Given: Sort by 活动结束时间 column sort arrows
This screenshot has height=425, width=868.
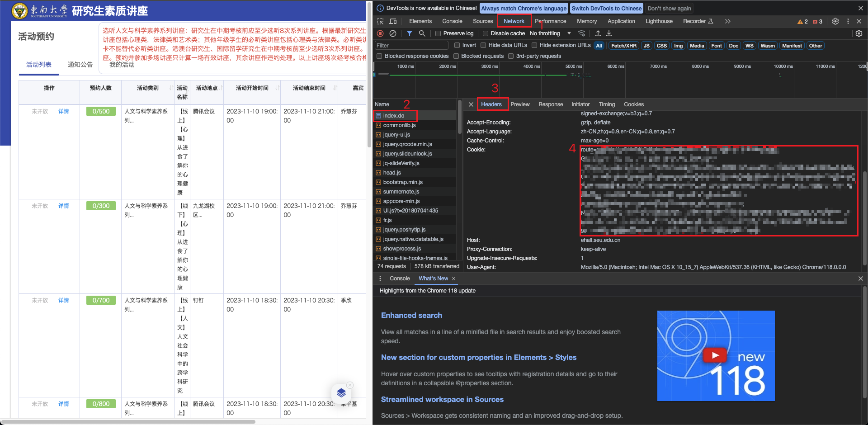Looking at the screenshot, I should [335, 88].
